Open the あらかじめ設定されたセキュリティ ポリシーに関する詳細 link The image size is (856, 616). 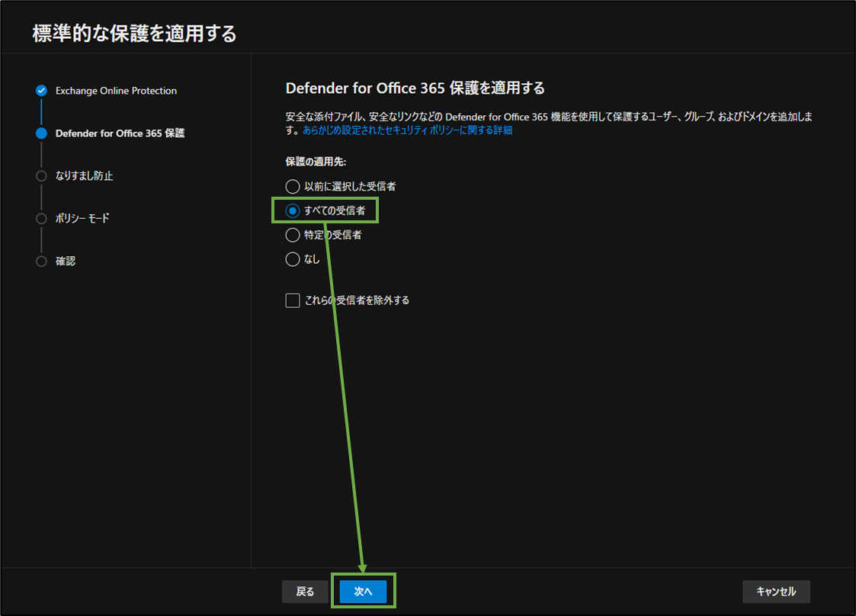click(407, 130)
